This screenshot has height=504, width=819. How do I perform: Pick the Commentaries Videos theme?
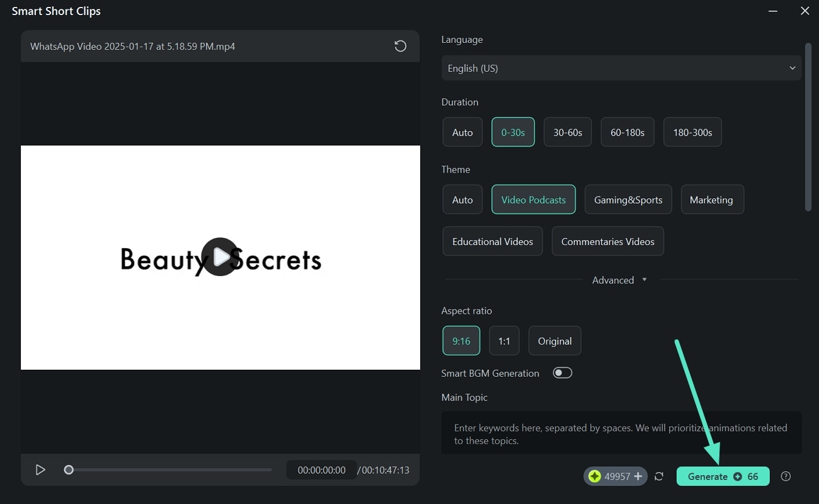tap(608, 241)
